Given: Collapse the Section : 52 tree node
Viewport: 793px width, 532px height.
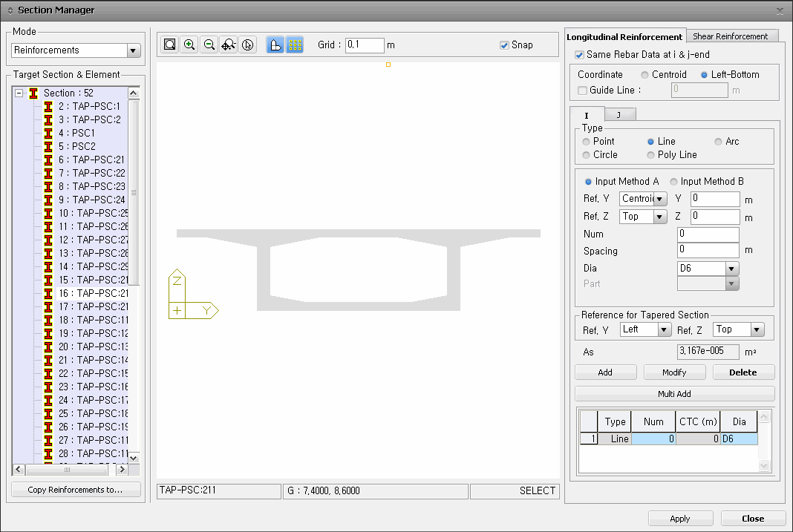Looking at the screenshot, I should 19,93.
